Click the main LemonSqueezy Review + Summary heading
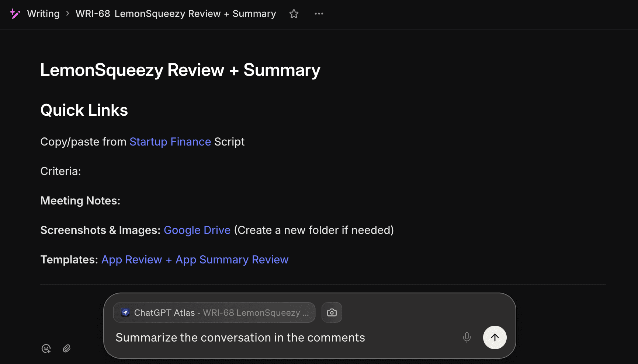638x364 pixels. click(x=180, y=70)
